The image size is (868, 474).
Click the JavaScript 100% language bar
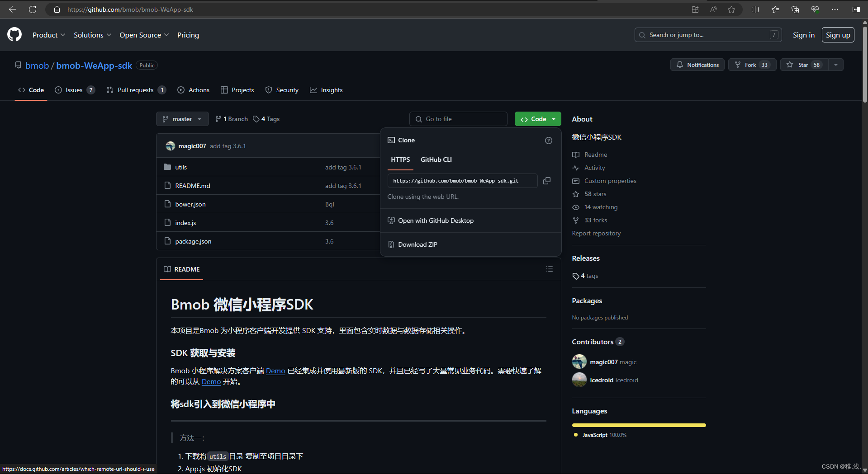click(x=638, y=425)
